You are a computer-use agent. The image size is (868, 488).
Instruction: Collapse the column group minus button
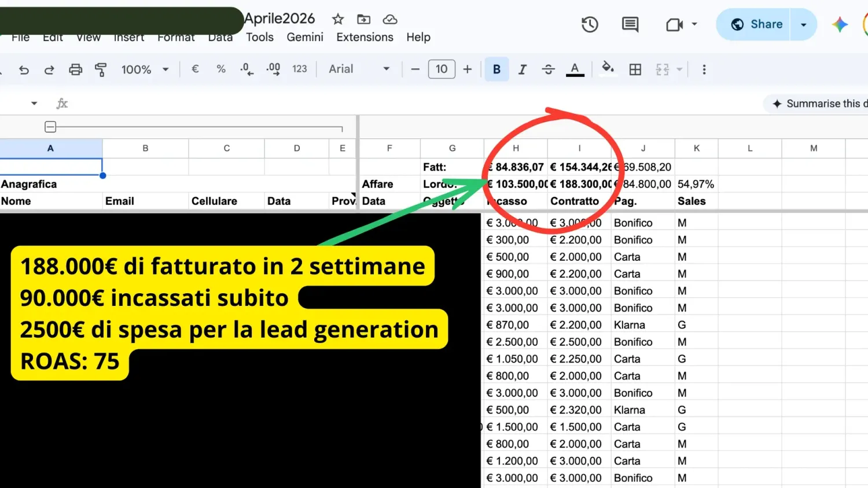(50, 127)
